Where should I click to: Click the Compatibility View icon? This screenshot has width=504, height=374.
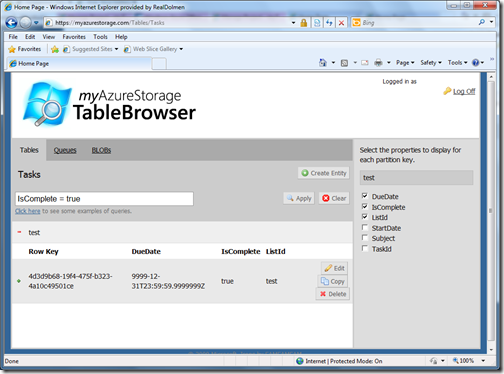click(x=317, y=23)
